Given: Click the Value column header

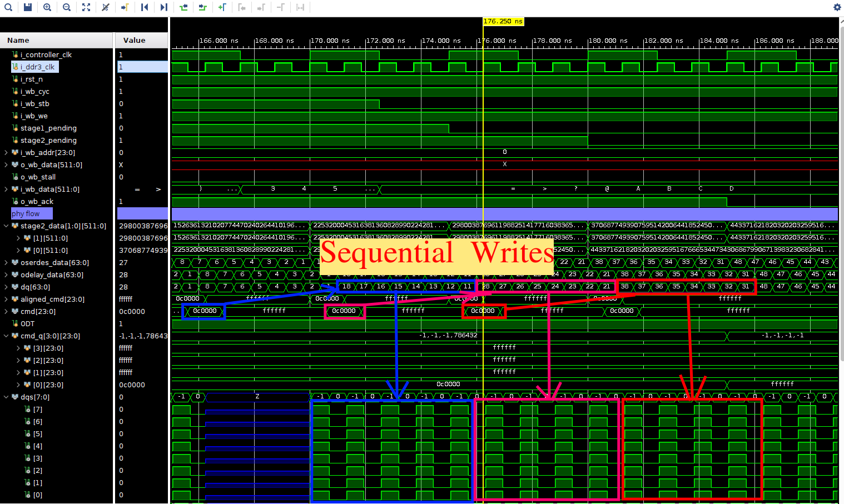Looking at the screenshot, I should click(x=142, y=40).
